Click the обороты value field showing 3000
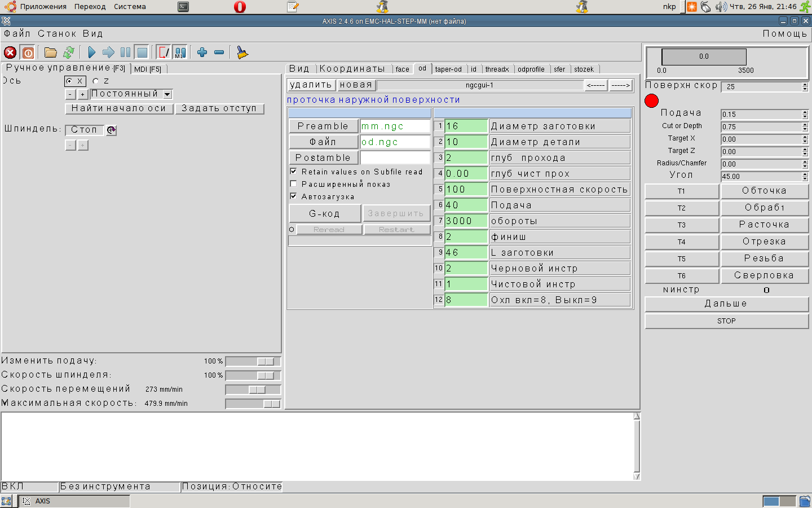Viewport: 812px width, 508px height. (x=466, y=221)
